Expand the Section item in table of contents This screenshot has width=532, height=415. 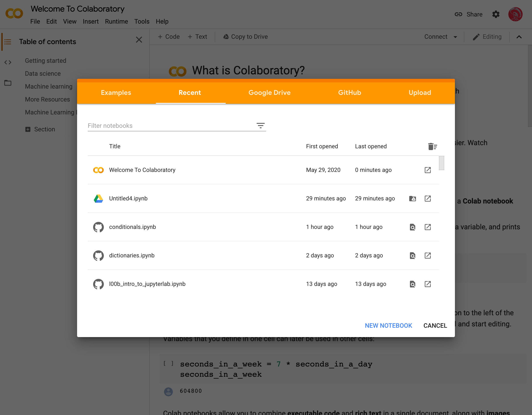point(28,128)
